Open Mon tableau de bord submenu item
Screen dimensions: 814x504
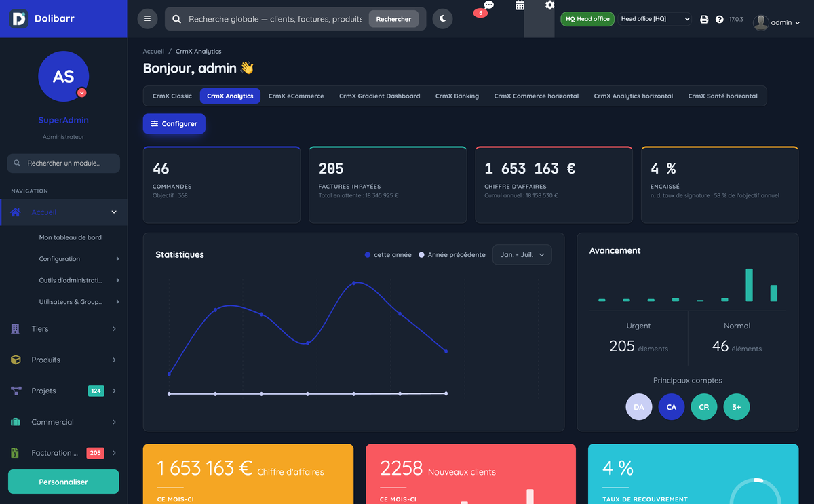click(x=71, y=237)
